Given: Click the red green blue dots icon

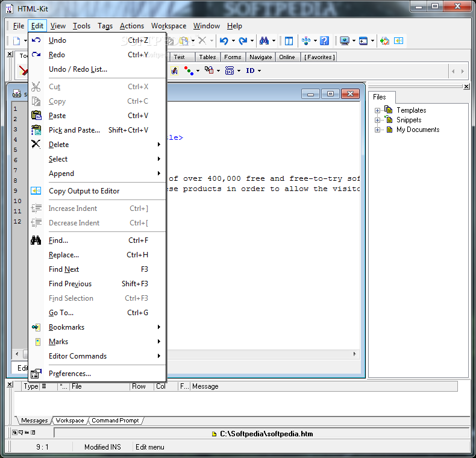Looking at the screenshot, I should click(x=189, y=71).
